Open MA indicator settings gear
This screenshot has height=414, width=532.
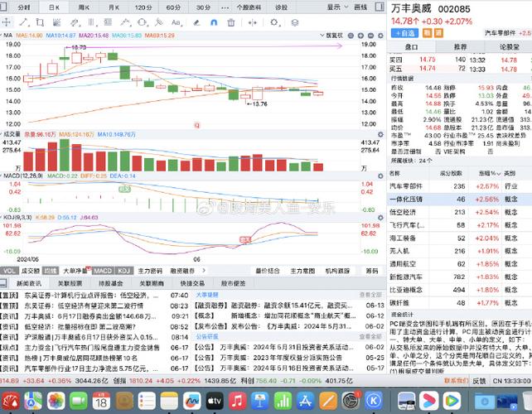(380, 36)
